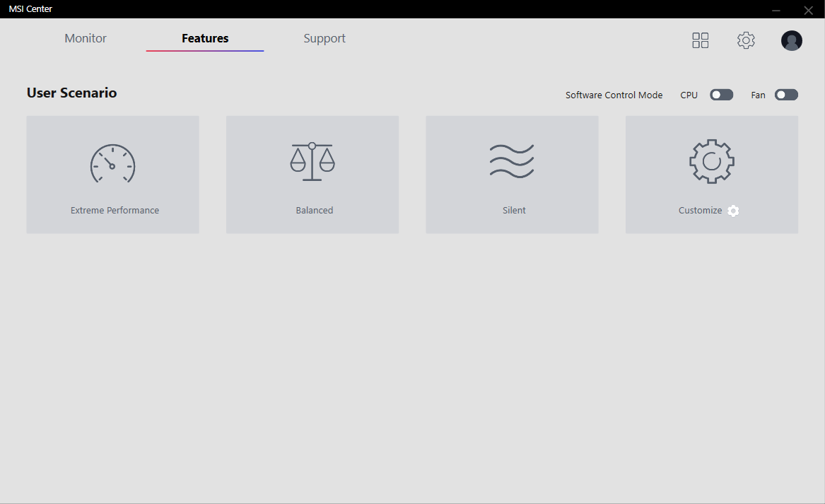Switch to the Support tab
Viewport: 825px width, 504px height.
(324, 38)
